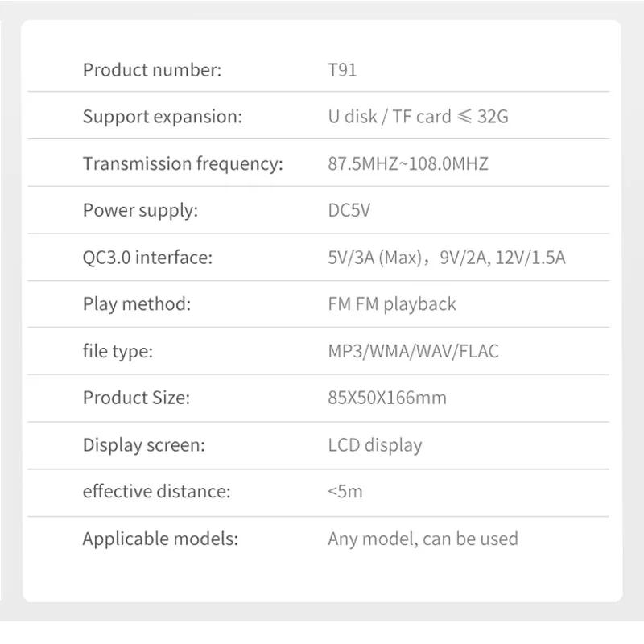Select the MP3/WMA/WAV/FLAC file types text
The height and width of the screenshot is (644, 644).
point(413,351)
